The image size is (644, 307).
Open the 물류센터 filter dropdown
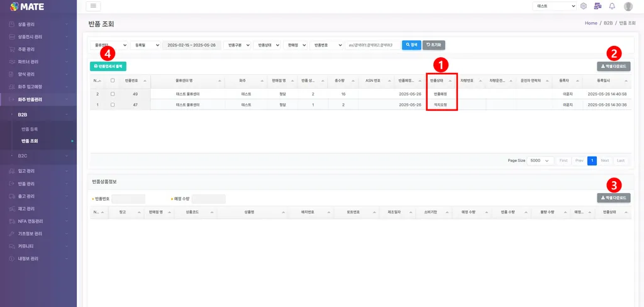click(x=109, y=45)
